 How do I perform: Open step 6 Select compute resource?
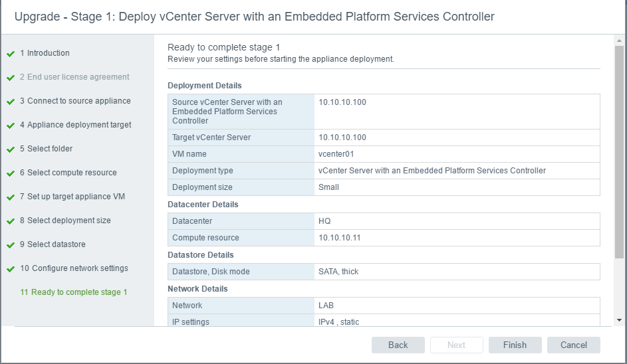click(68, 173)
